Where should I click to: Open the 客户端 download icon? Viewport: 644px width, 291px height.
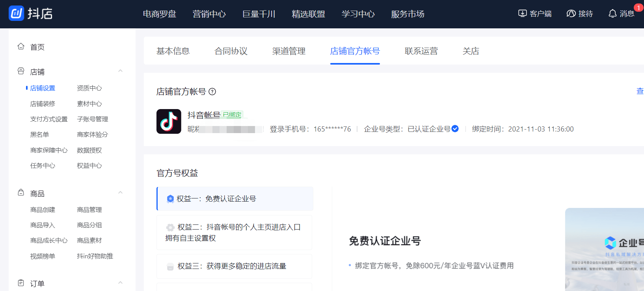pos(522,13)
